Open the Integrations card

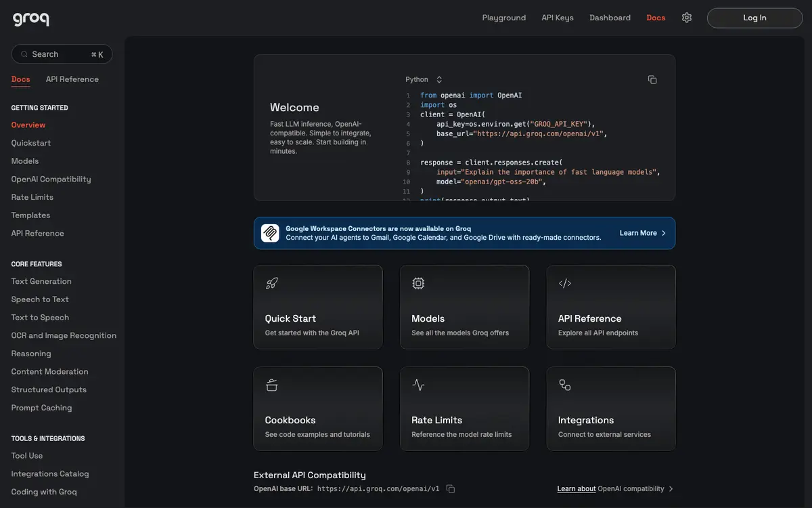tap(611, 408)
